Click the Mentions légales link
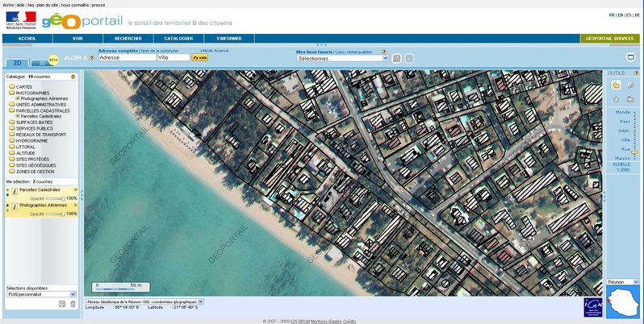The height and width of the screenshot is (324, 644). (x=326, y=321)
